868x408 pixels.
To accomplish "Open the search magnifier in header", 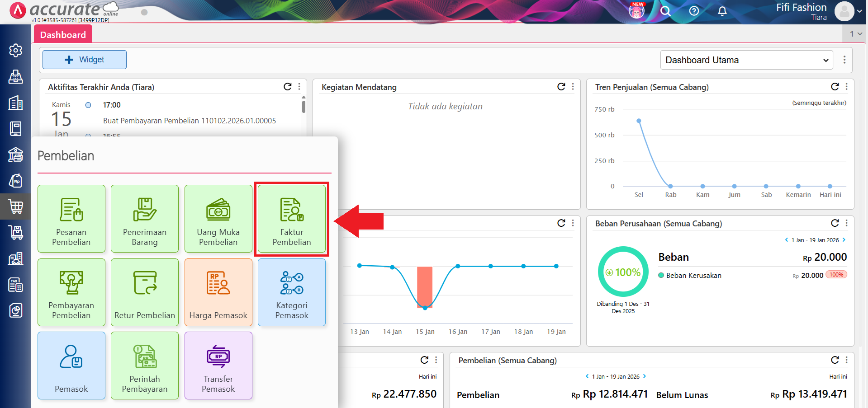I will pos(665,11).
